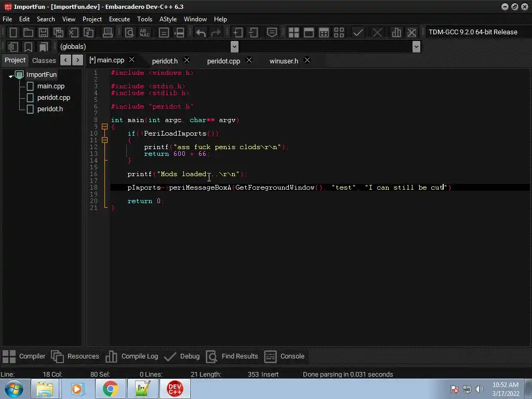Screen dimensions: 532x399
Task: Click the Delete Profiling Information icon
Action: 411,33
